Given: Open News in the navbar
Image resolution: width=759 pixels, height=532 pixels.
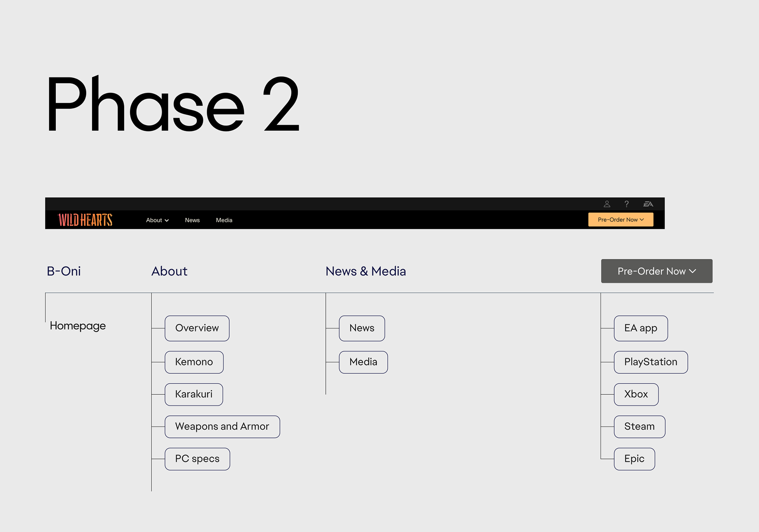Looking at the screenshot, I should (x=192, y=220).
